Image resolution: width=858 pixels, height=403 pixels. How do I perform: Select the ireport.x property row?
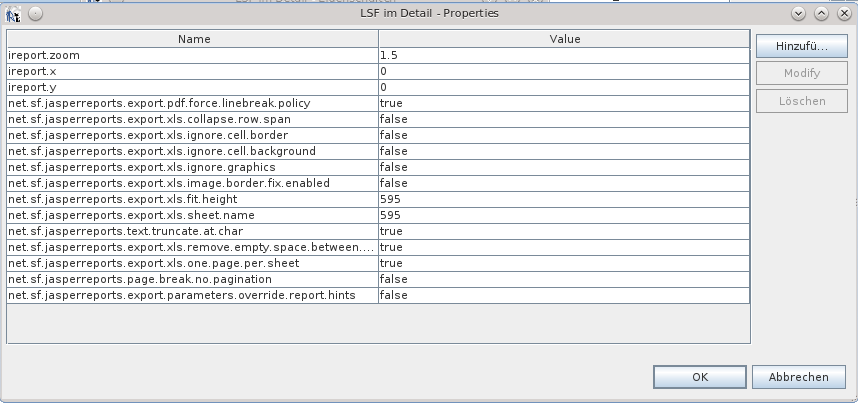coord(378,71)
